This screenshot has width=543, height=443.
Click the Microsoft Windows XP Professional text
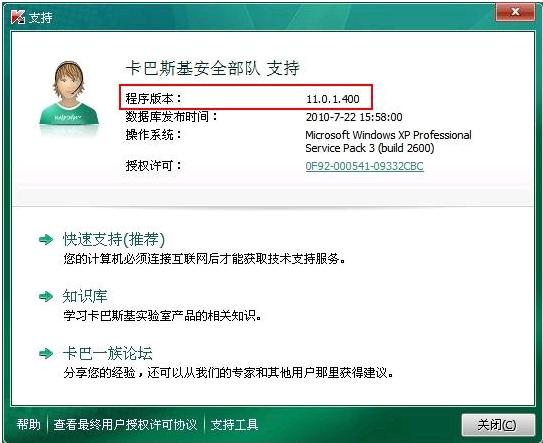point(388,135)
